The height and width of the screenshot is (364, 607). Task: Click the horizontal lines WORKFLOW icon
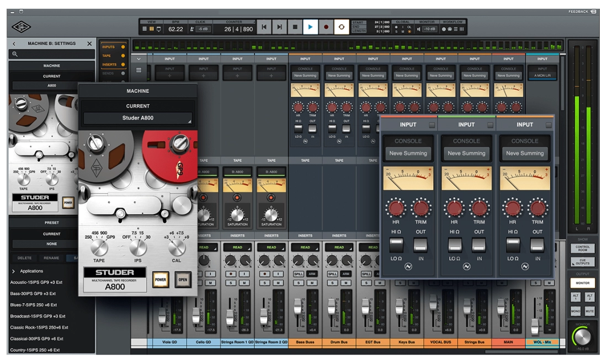[456, 29]
